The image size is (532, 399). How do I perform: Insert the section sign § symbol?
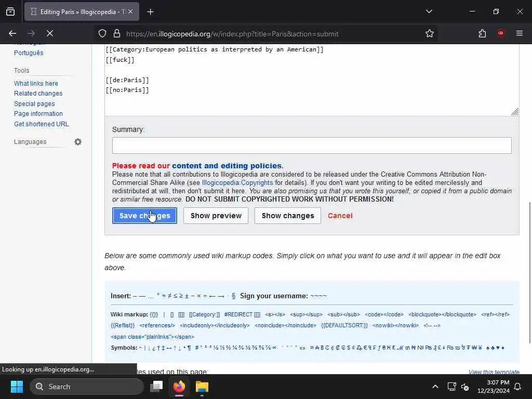[x=233, y=296]
